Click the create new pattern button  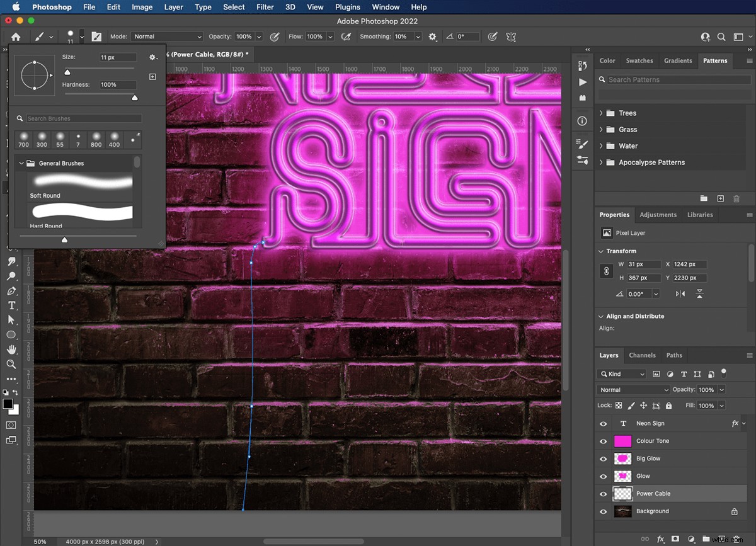[720, 198]
